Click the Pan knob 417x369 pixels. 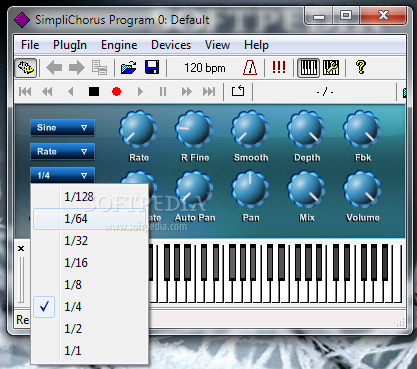tap(250, 189)
